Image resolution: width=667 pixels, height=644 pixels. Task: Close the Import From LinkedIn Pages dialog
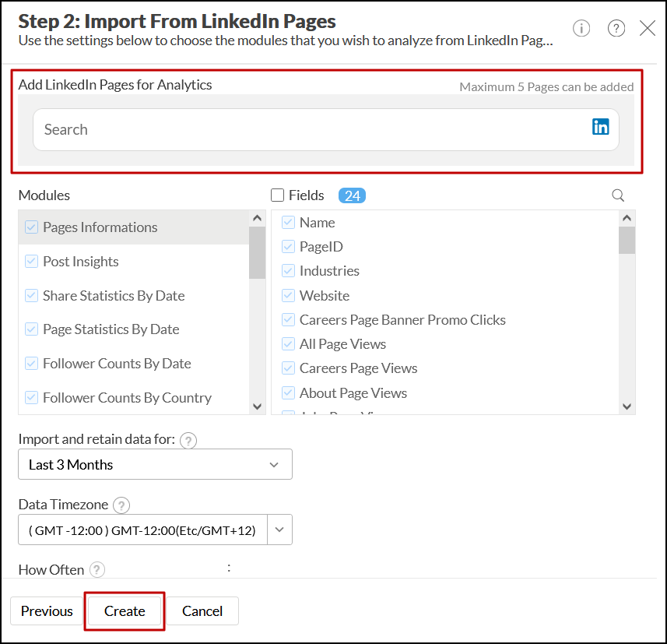pyautogui.click(x=648, y=29)
